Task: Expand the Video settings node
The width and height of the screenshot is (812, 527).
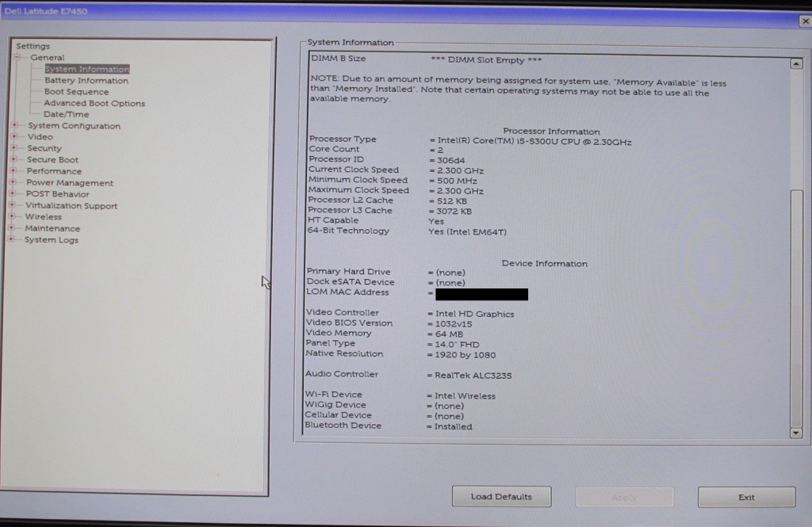Action: pyautogui.click(x=14, y=136)
